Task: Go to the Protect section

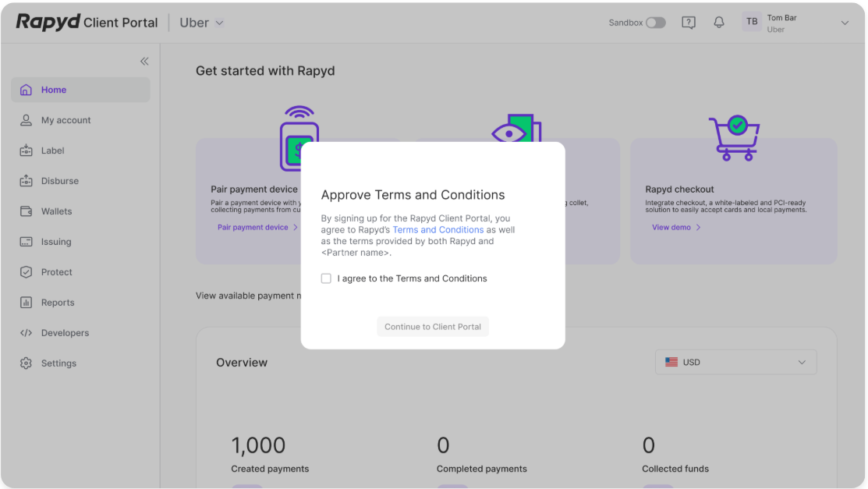Action: (54, 271)
